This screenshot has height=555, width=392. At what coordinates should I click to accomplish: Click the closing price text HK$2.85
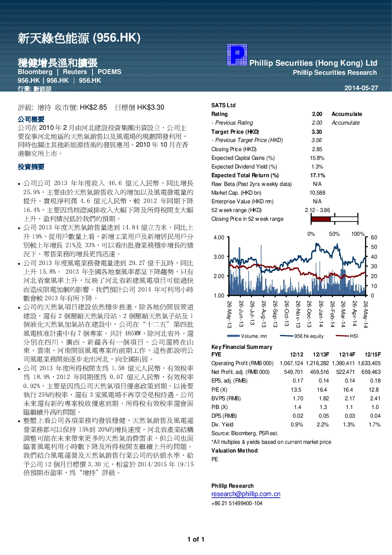(x=93, y=108)
